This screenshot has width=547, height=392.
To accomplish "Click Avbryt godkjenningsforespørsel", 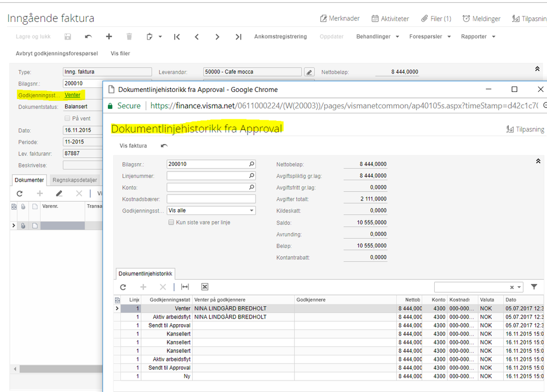I will [56, 53].
